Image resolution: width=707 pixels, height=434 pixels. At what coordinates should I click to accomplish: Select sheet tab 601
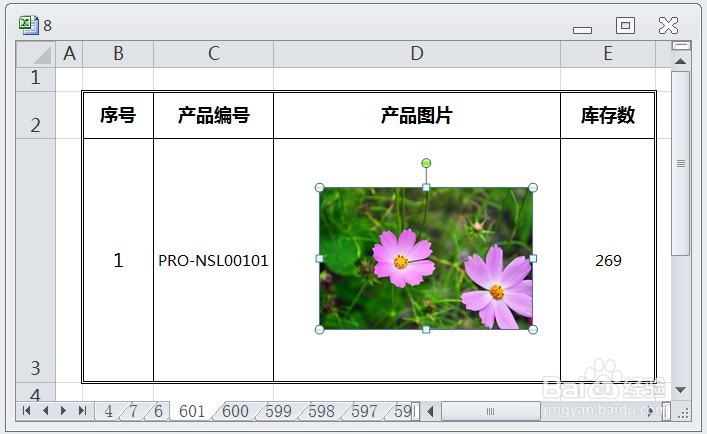point(192,411)
